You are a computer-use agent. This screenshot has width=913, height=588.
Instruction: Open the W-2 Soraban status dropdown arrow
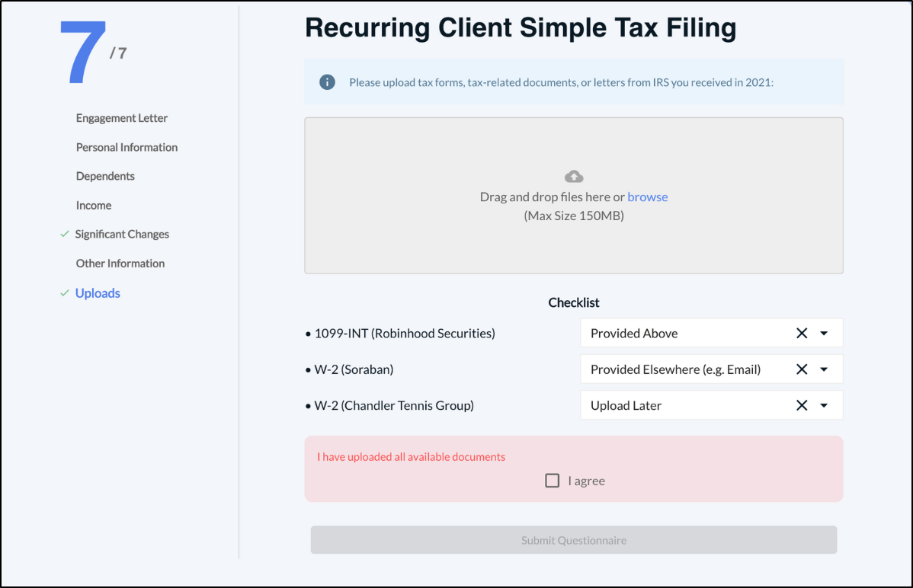pos(824,369)
